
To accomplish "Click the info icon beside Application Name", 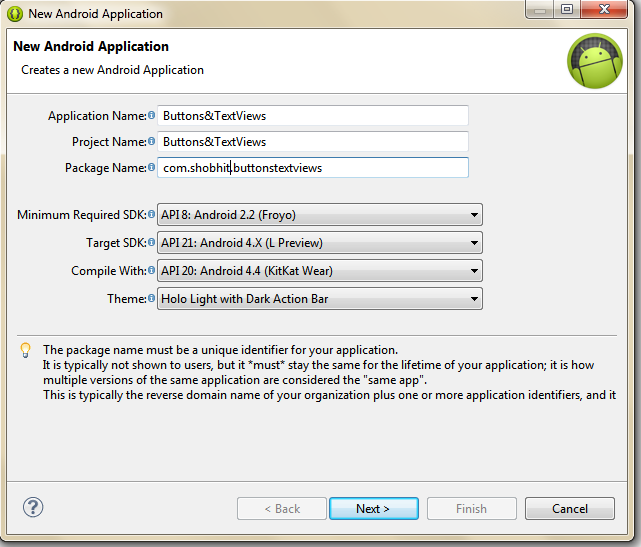I will 151,115.
